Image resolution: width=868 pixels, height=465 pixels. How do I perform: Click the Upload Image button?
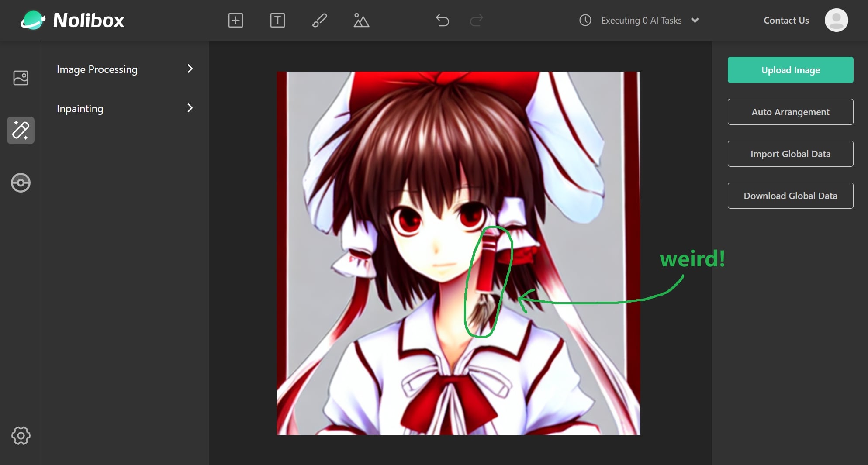(790, 70)
